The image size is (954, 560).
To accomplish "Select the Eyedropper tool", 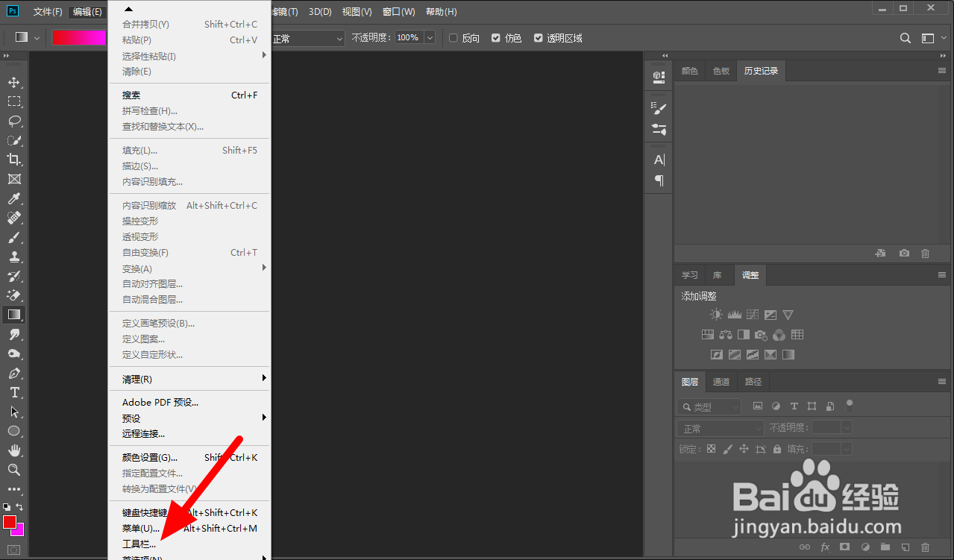I will click(x=14, y=198).
